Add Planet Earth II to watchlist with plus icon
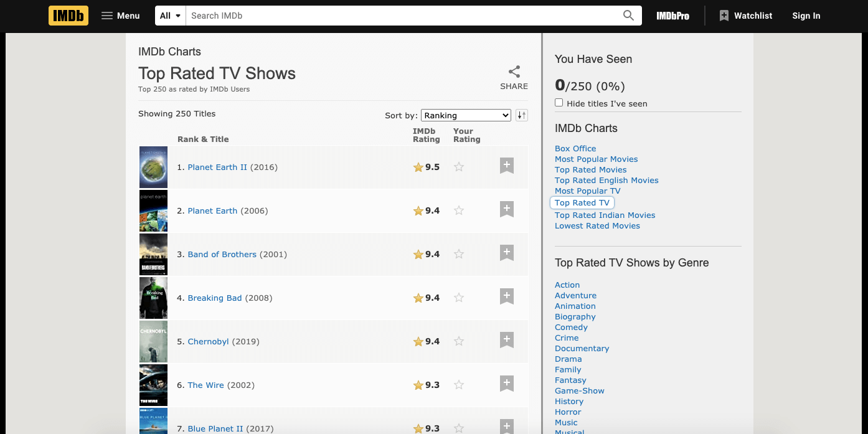Screen dimensions: 868x434 click(506, 166)
